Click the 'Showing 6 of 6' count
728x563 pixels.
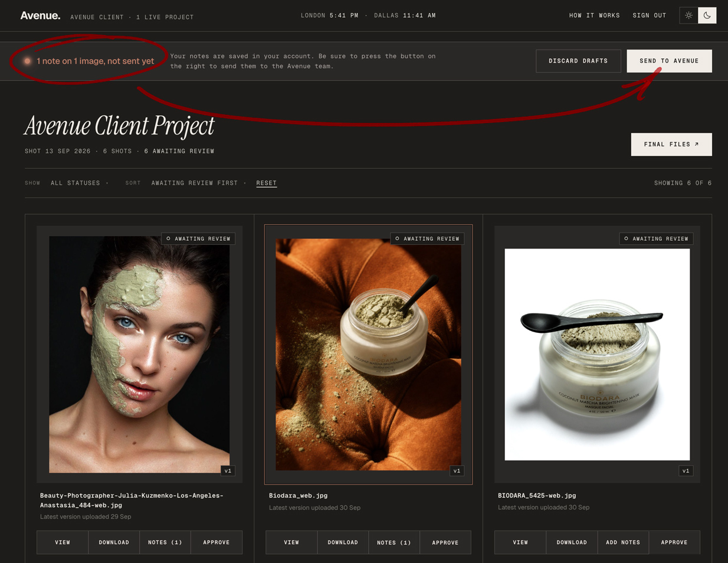pyautogui.click(x=683, y=183)
